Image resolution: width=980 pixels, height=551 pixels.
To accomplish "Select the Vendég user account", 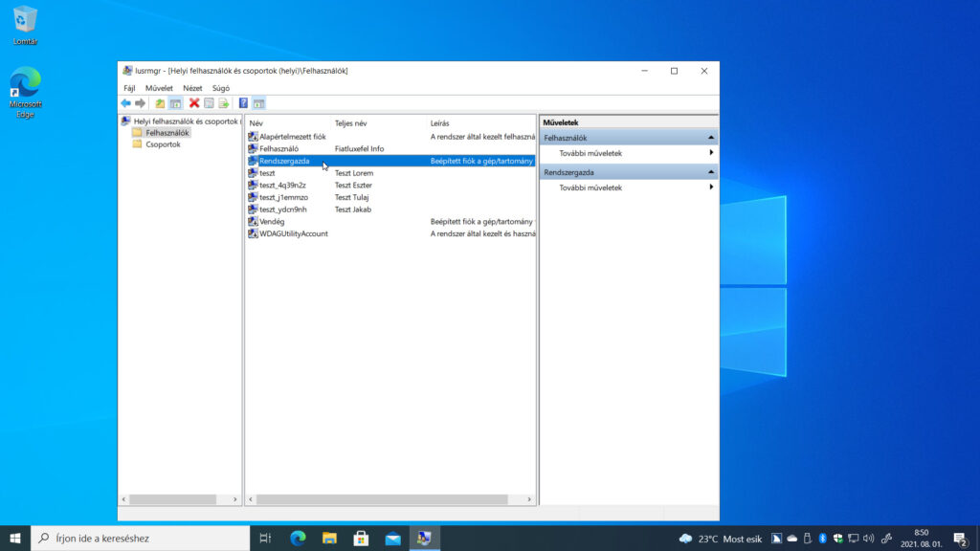I will pos(272,222).
